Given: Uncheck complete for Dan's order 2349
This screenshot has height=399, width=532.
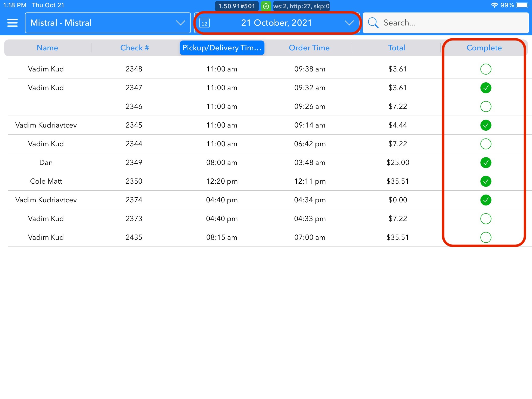Looking at the screenshot, I should click(486, 163).
